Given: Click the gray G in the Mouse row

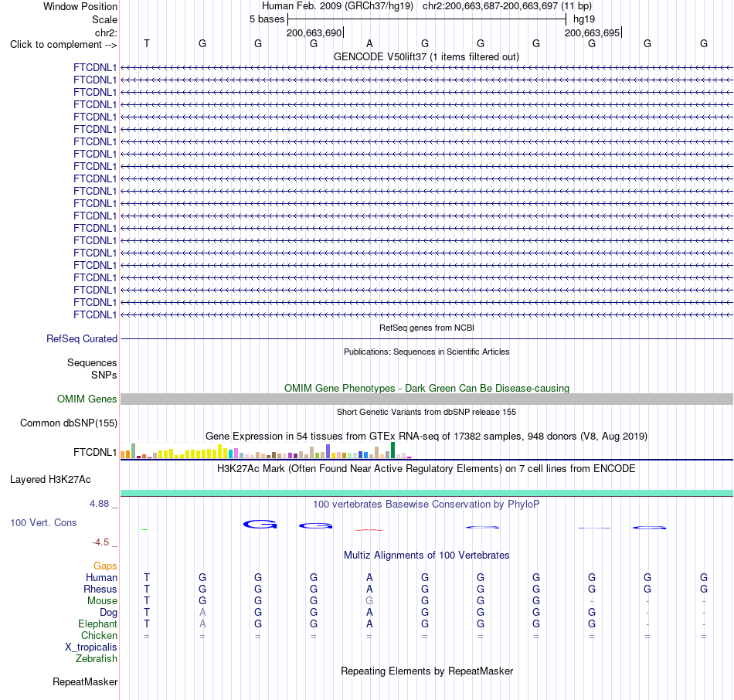Looking at the screenshot, I should 369,601.
